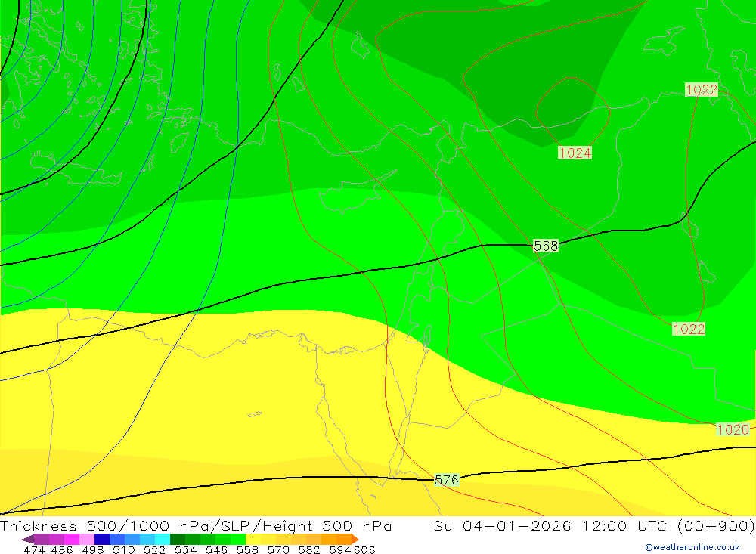Click the '(00+900)' forecast offset text
Image resolution: width=756 pixels, height=554 pixels.
pos(715,525)
